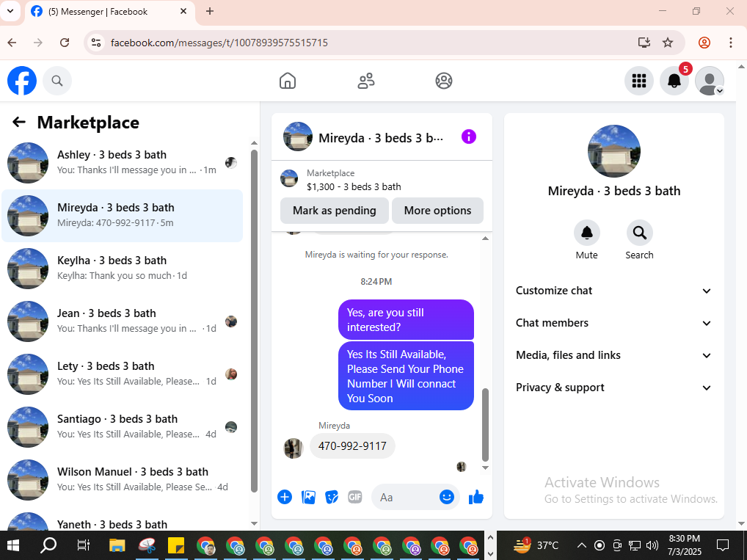Open the account profile avatar menu
This screenshot has height=560, width=747.
click(x=710, y=81)
